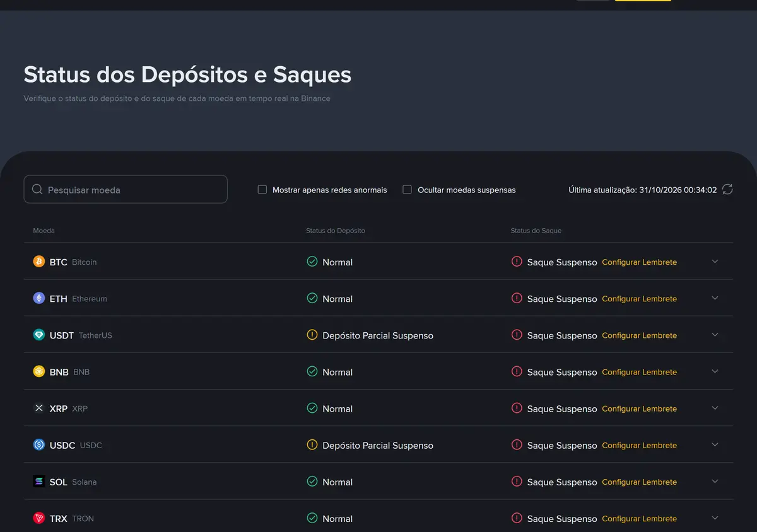Click the 'Moeda' column header
This screenshot has height=532, width=757.
point(44,231)
